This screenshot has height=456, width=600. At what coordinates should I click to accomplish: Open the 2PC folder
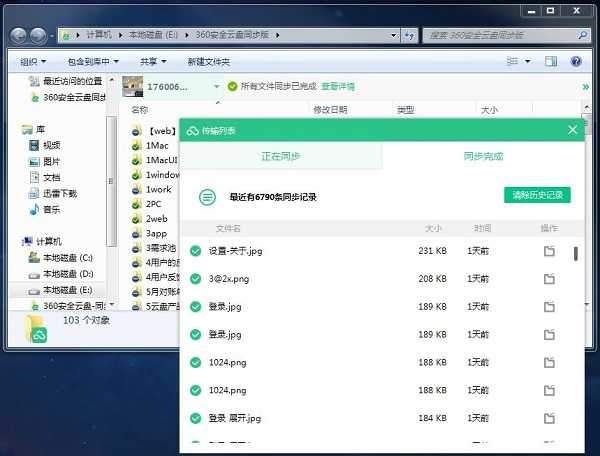coord(147,204)
